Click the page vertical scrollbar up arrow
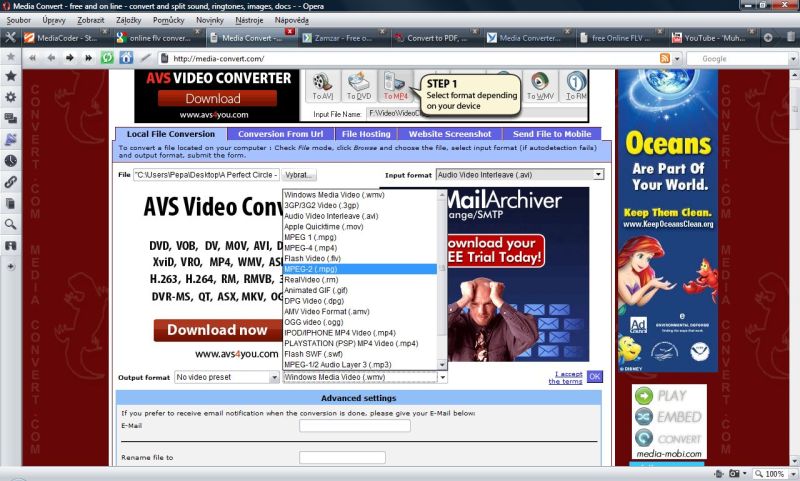This screenshot has width=800, height=481. [x=795, y=75]
